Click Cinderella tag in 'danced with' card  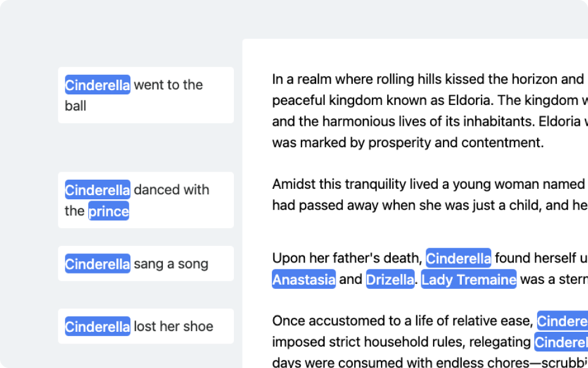pos(97,190)
